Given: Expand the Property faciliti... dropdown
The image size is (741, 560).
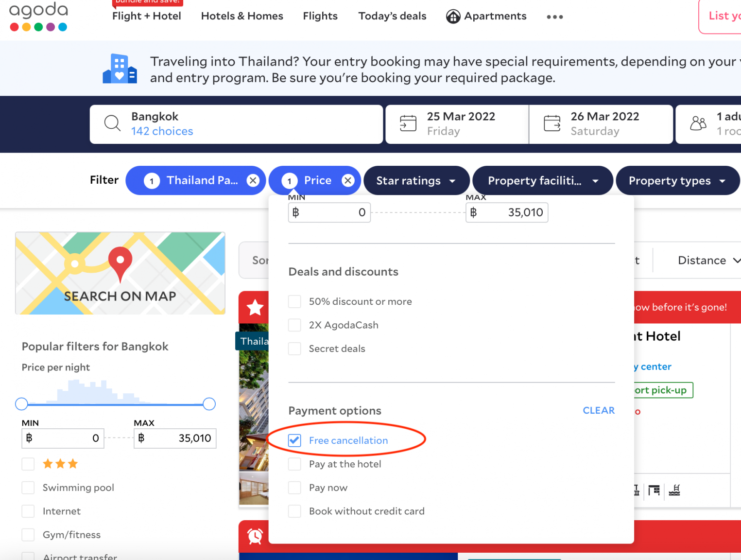Looking at the screenshot, I should click(543, 181).
